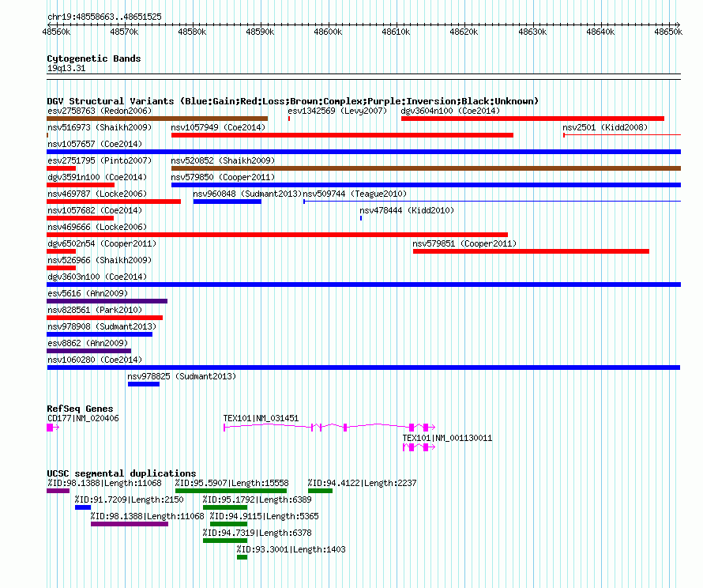The width and height of the screenshot is (703, 588).
Task: Click the chr19:48558663..48651525 region label
Action: tap(104, 17)
